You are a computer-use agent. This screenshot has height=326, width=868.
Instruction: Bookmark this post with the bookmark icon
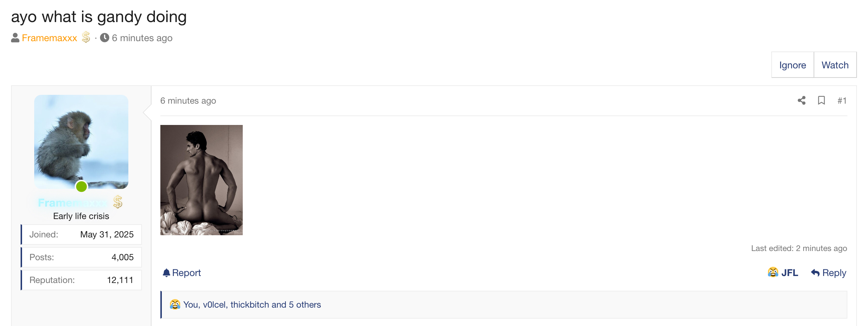tap(821, 100)
